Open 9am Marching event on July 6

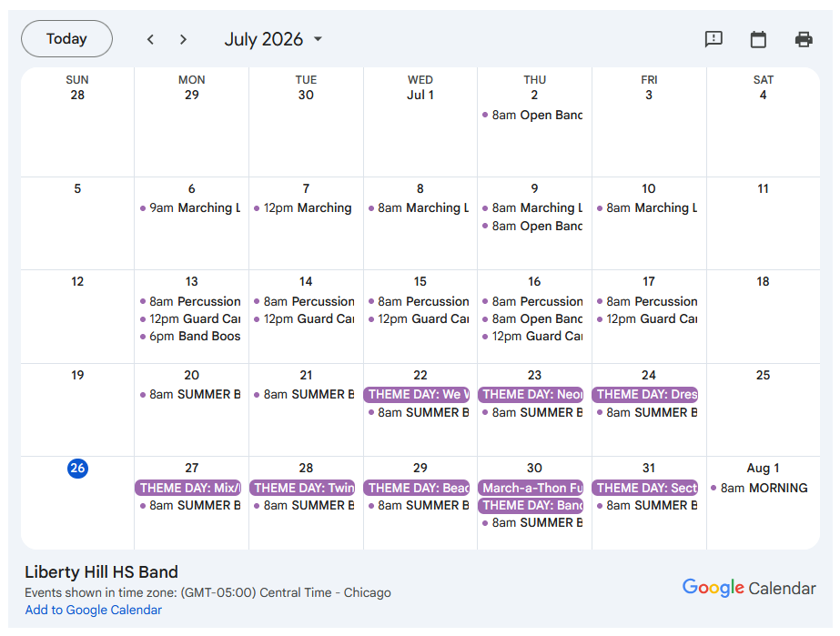pyautogui.click(x=190, y=207)
